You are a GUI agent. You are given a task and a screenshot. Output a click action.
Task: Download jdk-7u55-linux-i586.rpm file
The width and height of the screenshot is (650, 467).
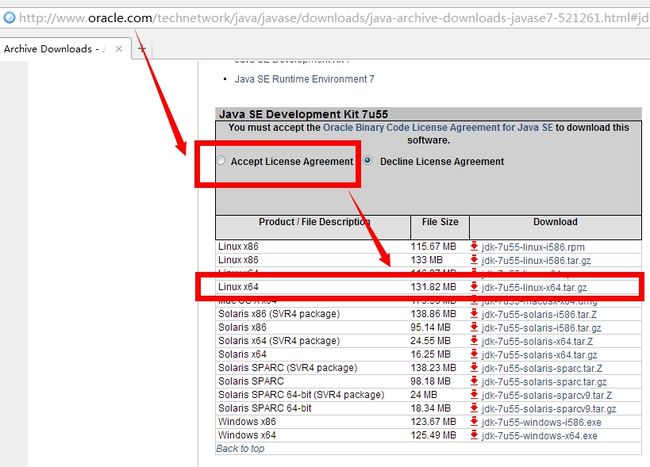pos(533,247)
